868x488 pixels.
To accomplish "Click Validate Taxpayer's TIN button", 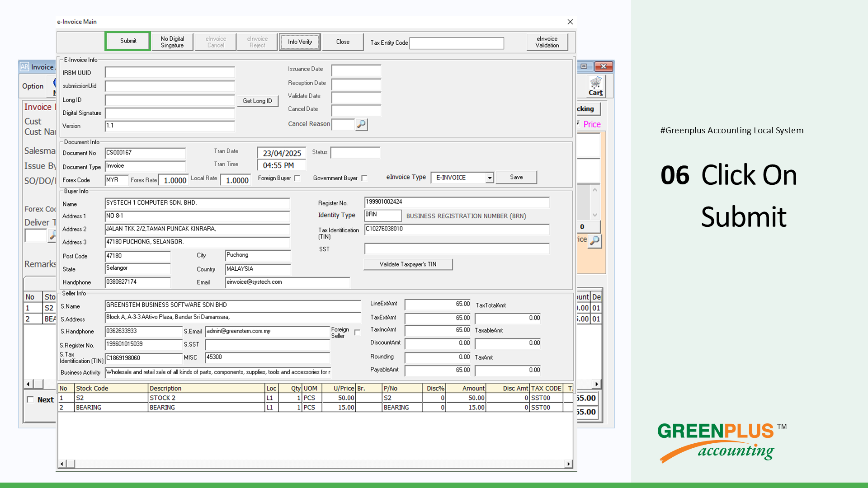I will pyautogui.click(x=408, y=264).
